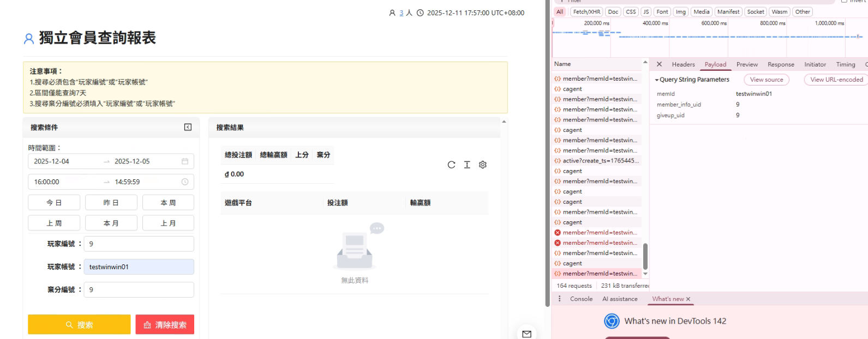Viewport: 868px width, 339px height.
Task: Switch to the Response tab
Action: point(781,64)
